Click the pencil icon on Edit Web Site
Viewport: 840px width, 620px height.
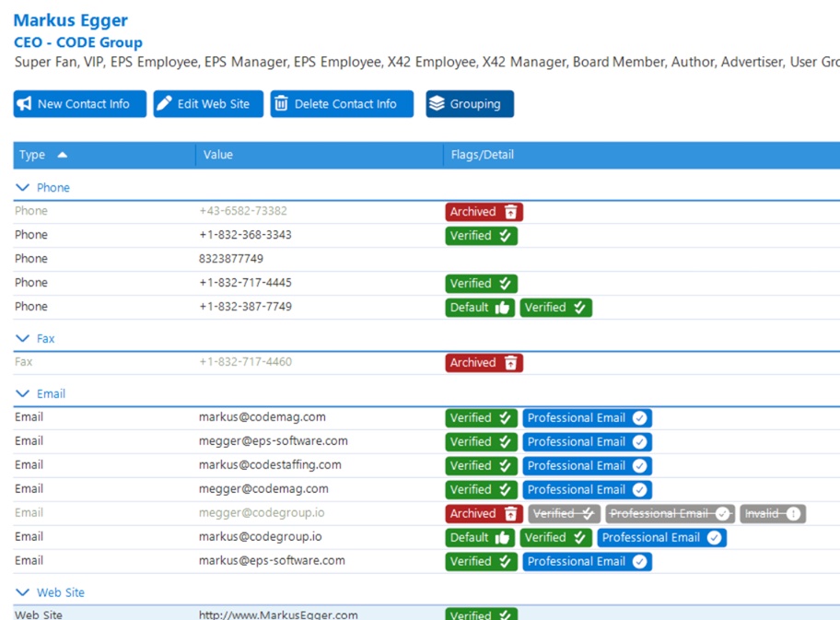(x=164, y=103)
